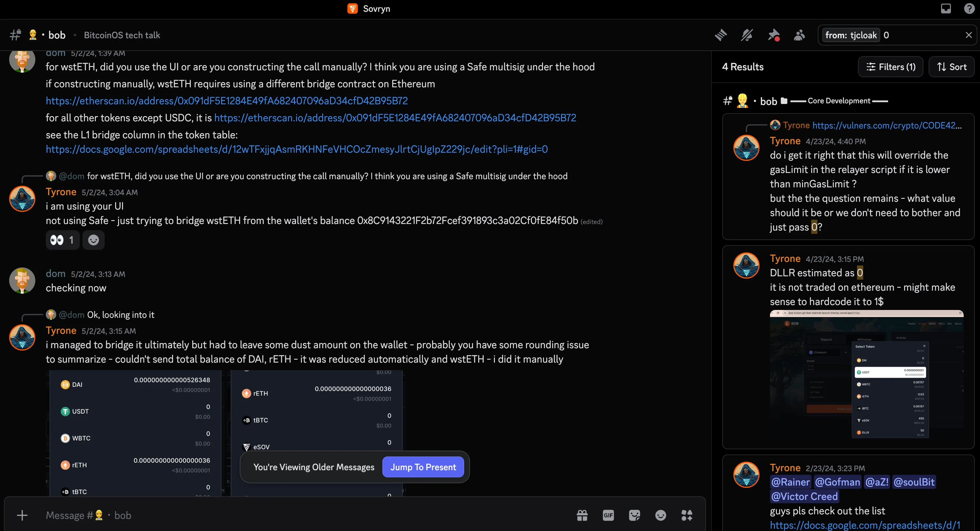
Task: Click @soulBit mention in search result
Action: coord(914,482)
